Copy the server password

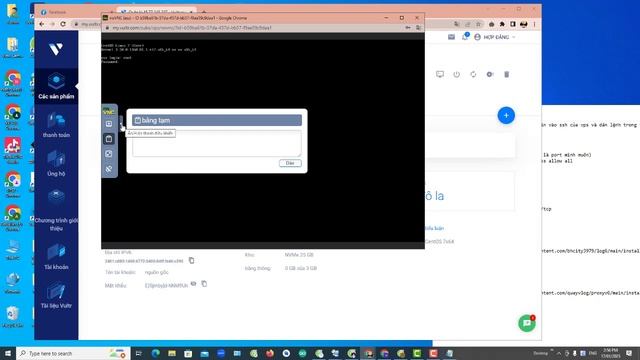(204, 284)
